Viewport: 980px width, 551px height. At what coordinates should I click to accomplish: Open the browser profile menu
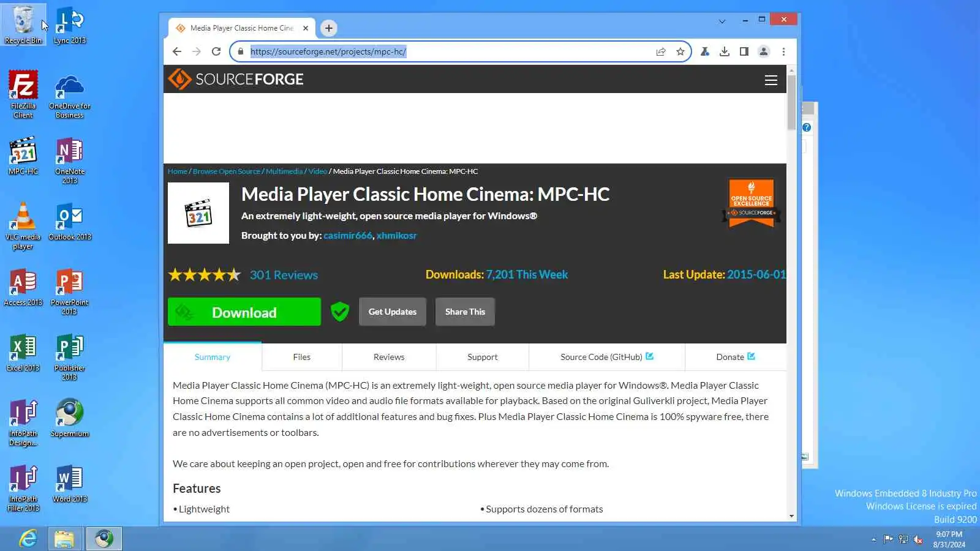click(764, 51)
